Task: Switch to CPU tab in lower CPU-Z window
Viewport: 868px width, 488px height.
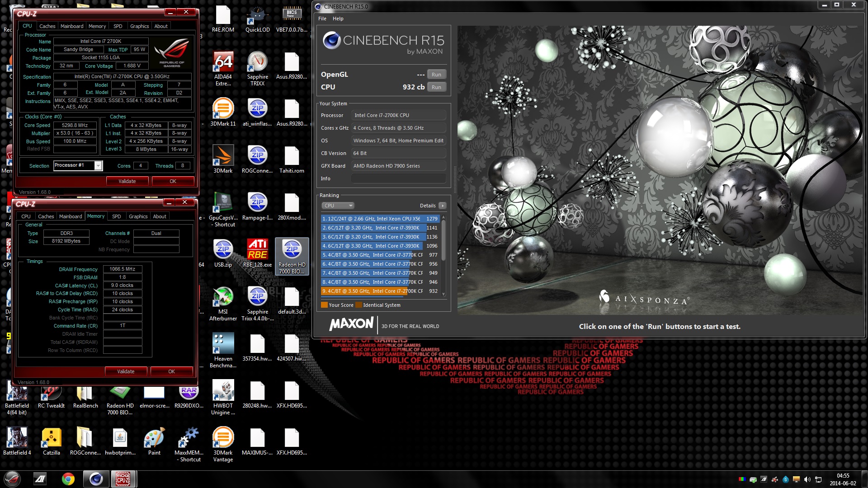Action: [x=26, y=216]
